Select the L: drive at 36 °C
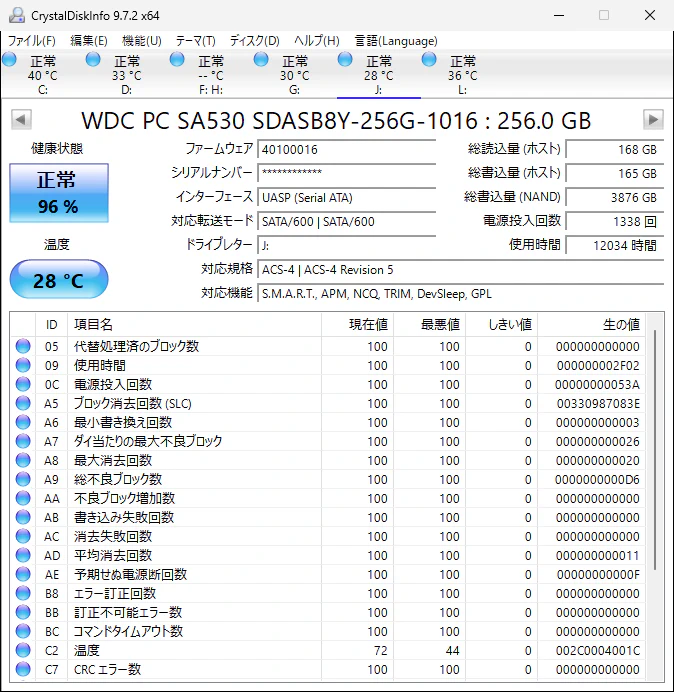Image resolution: width=674 pixels, height=692 pixels. tap(462, 74)
